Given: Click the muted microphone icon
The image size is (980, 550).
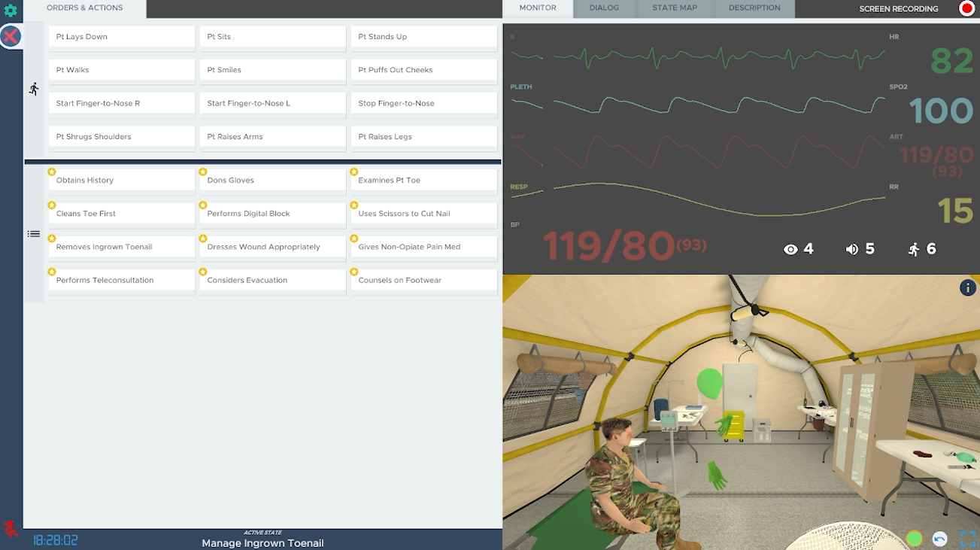Looking at the screenshot, I should (x=11, y=528).
